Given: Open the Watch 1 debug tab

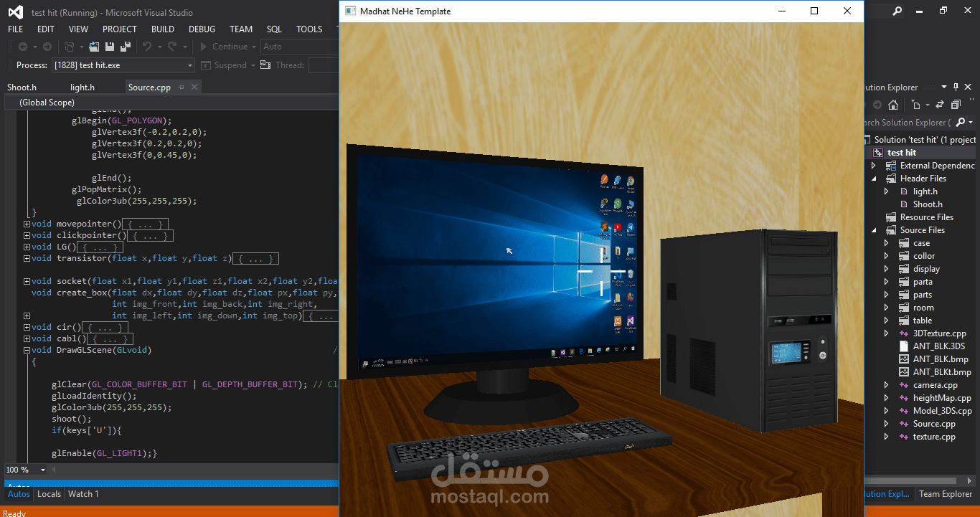Looking at the screenshot, I should (84, 494).
